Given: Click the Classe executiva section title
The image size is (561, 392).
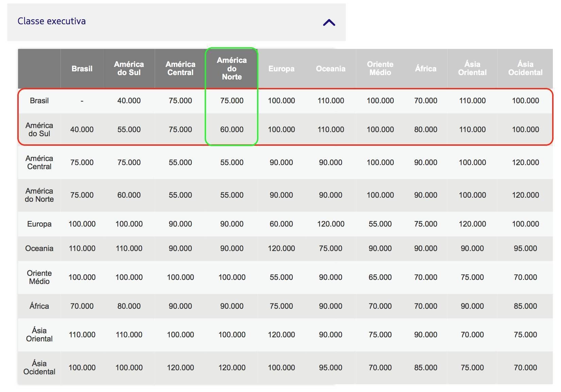Looking at the screenshot, I should 52,21.
